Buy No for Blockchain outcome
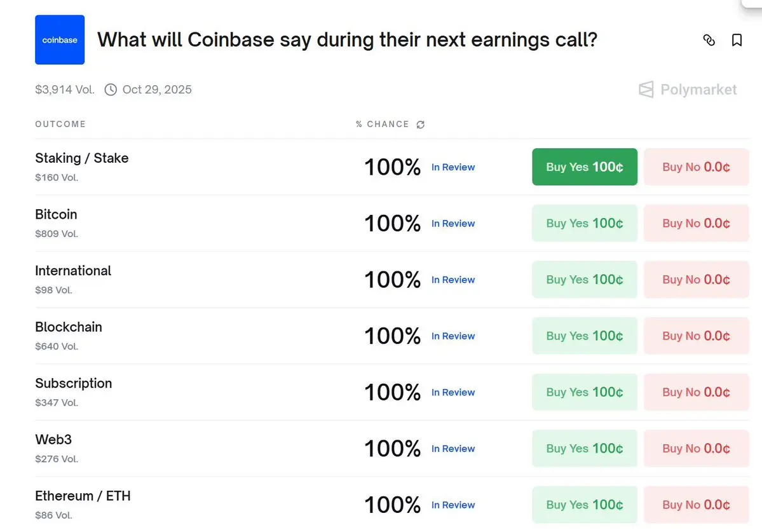The width and height of the screenshot is (762, 532). click(x=696, y=336)
